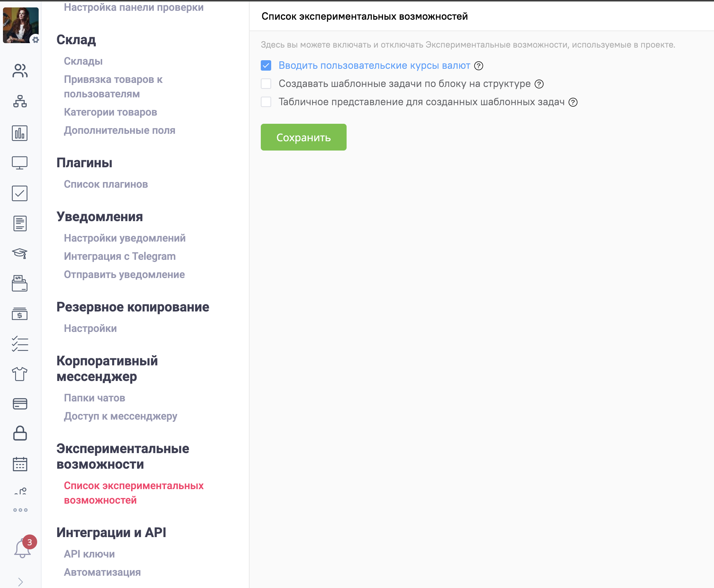Open the calendar icon
Viewport: 714px width, 588px height.
[20, 464]
